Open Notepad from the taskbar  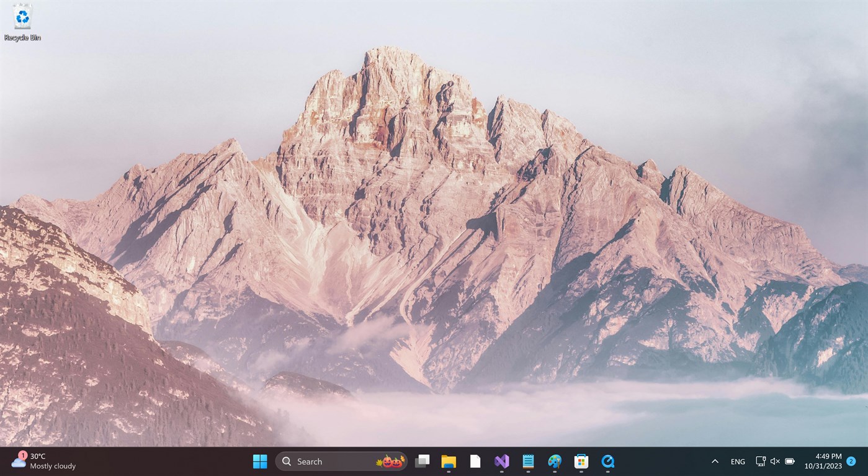click(527, 461)
